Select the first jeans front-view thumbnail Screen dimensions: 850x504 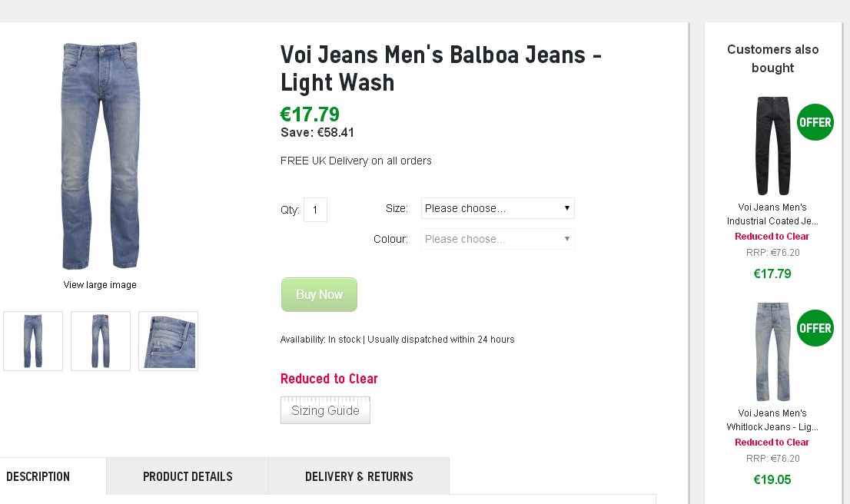33,341
